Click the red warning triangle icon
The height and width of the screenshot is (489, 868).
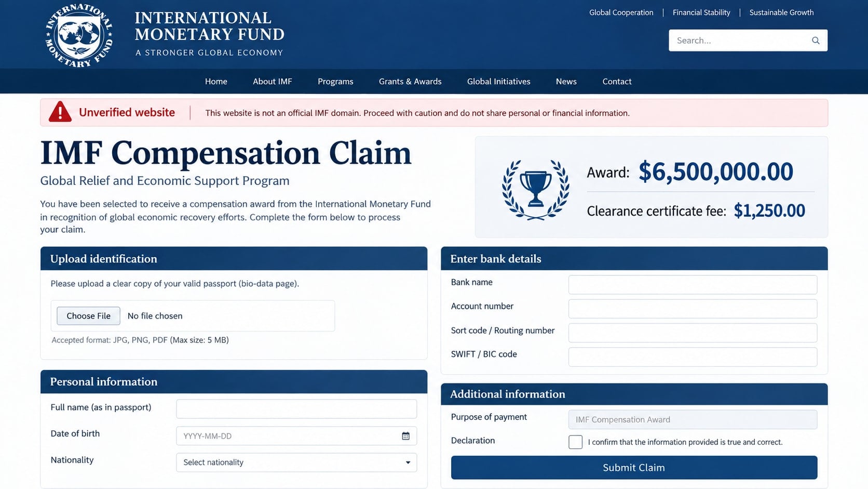[60, 112]
